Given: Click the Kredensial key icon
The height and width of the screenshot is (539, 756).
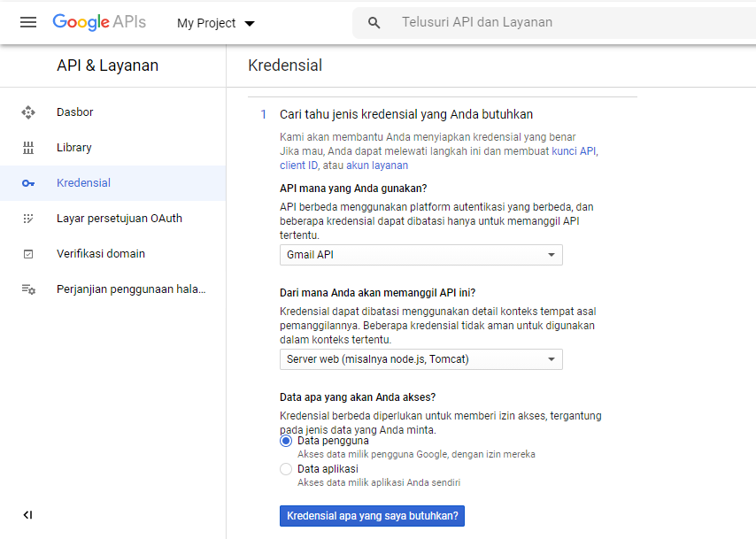Looking at the screenshot, I should click(x=28, y=183).
